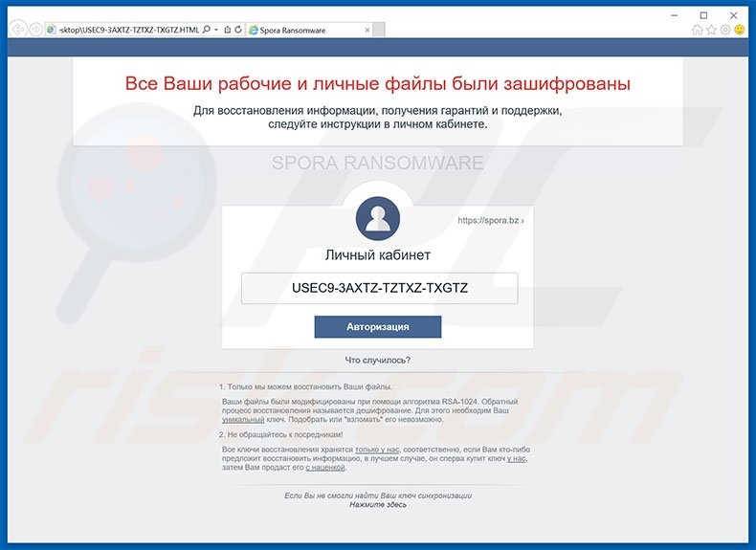Click the Что случилось? link
The width and height of the screenshot is (756, 550).
point(377,360)
